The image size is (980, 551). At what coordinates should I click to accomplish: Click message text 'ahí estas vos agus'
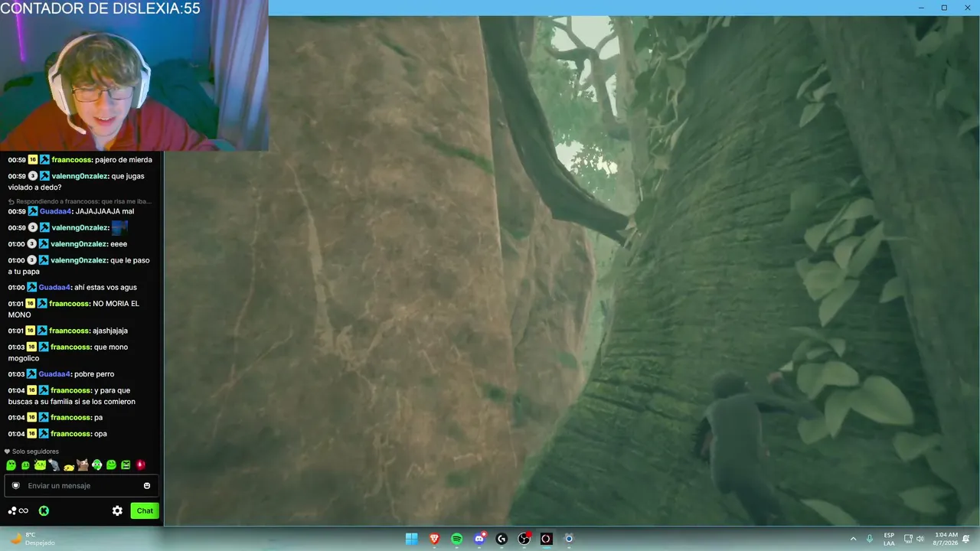point(106,288)
